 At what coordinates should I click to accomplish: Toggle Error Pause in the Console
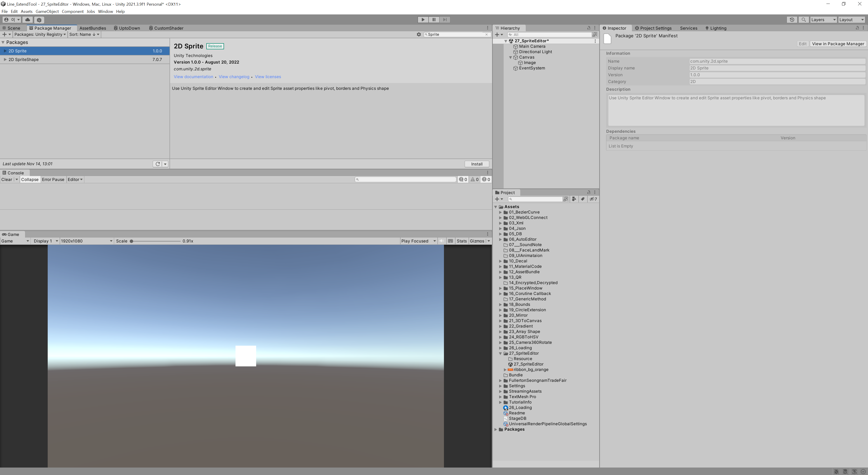(53, 180)
